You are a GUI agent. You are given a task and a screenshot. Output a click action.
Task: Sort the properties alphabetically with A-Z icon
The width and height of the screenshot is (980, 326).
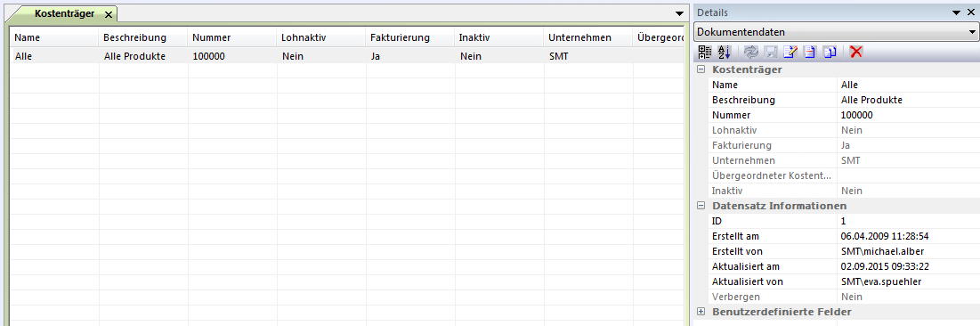(x=724, y=53)
